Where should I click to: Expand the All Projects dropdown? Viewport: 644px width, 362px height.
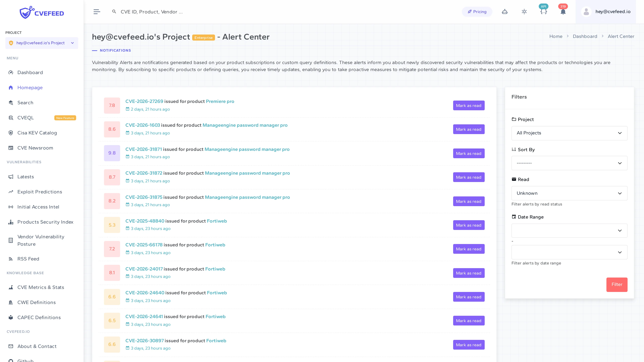coord(569,133)
